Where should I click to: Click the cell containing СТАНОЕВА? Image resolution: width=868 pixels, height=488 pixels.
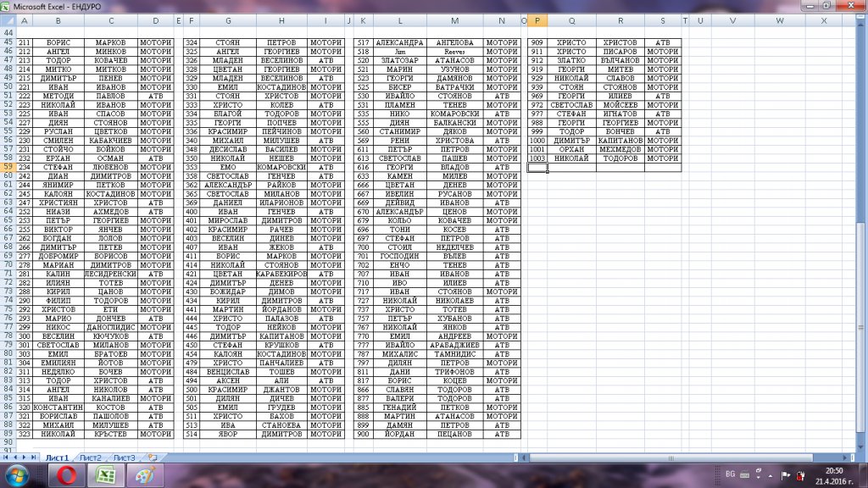click(x=281, y=424)
